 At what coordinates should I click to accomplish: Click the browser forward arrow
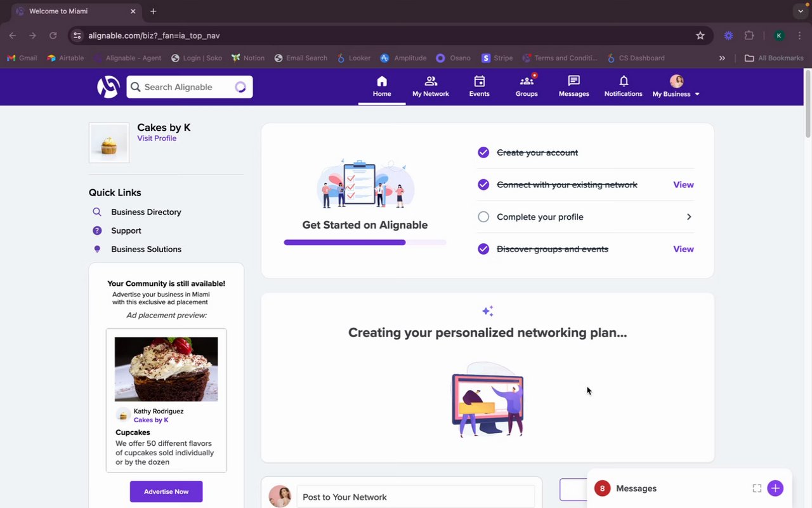pos(32,36)
